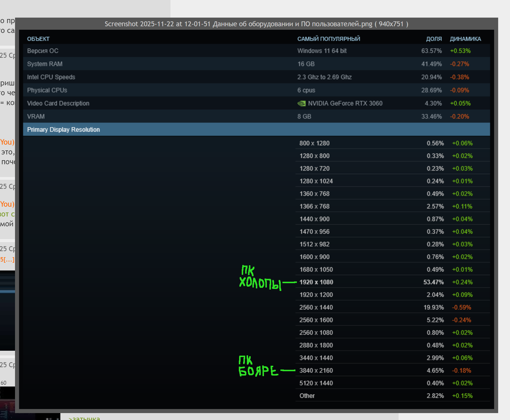Image resolution: width=510 pixels, height=420 pixels.
Task: Click the 4.30% share for the video card
Action: (x=433, y=103)
